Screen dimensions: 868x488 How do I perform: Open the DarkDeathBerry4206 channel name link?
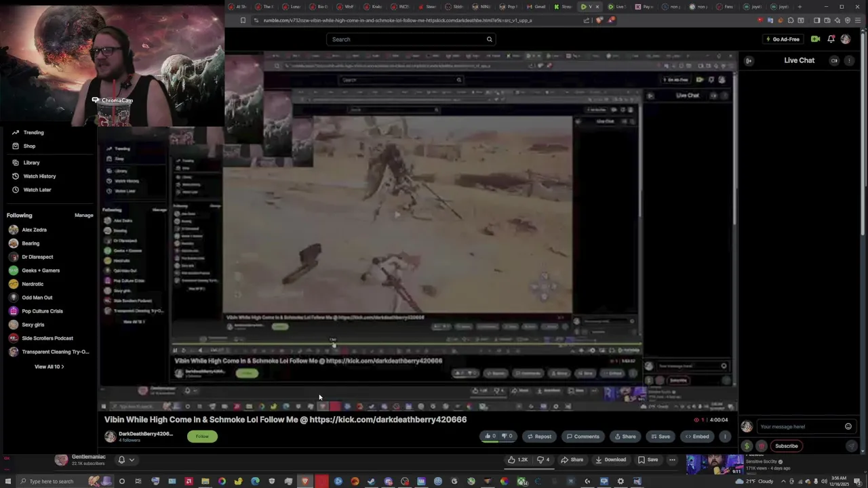(x=146, y=434)
